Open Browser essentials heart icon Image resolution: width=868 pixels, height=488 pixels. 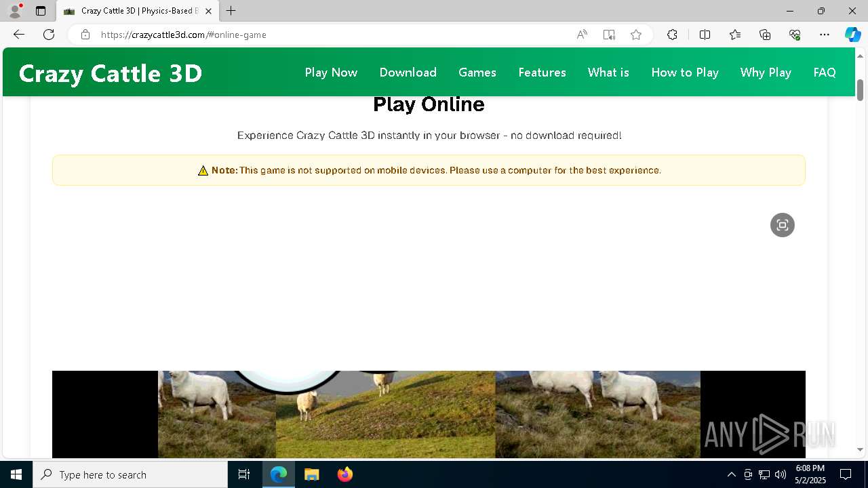(795, 35)
